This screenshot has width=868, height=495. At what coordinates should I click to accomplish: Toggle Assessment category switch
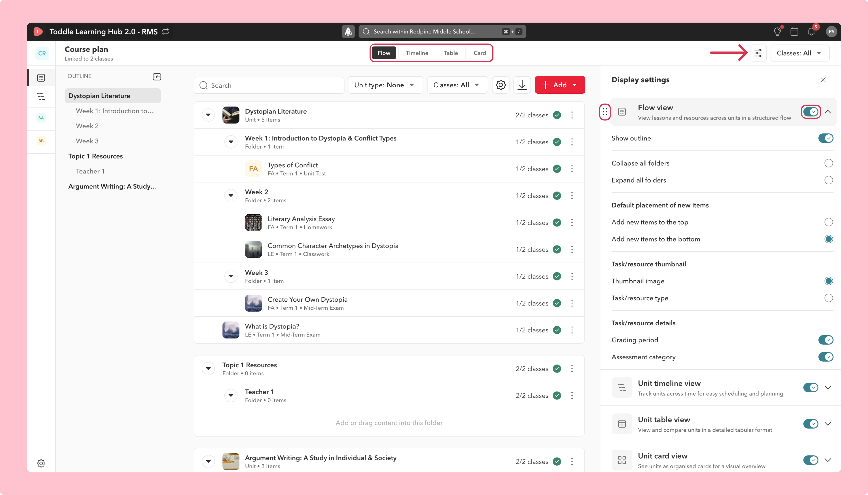[826, 357]
